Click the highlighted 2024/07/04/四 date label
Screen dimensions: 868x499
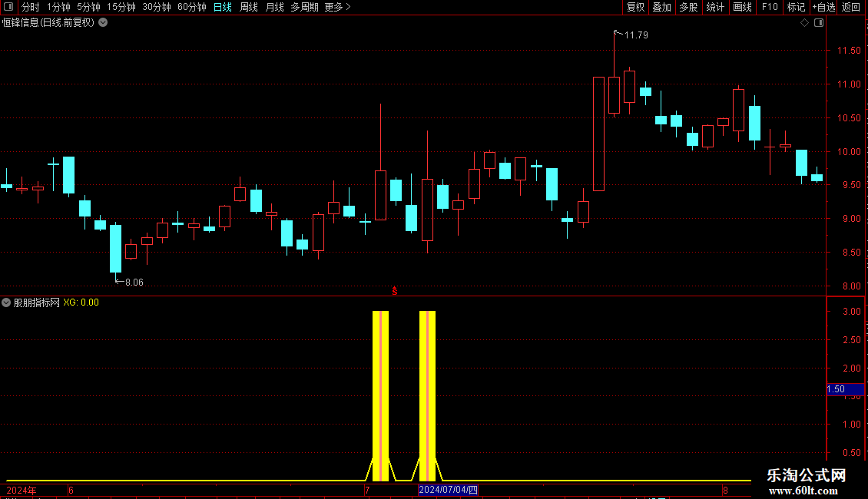point(448,490)
